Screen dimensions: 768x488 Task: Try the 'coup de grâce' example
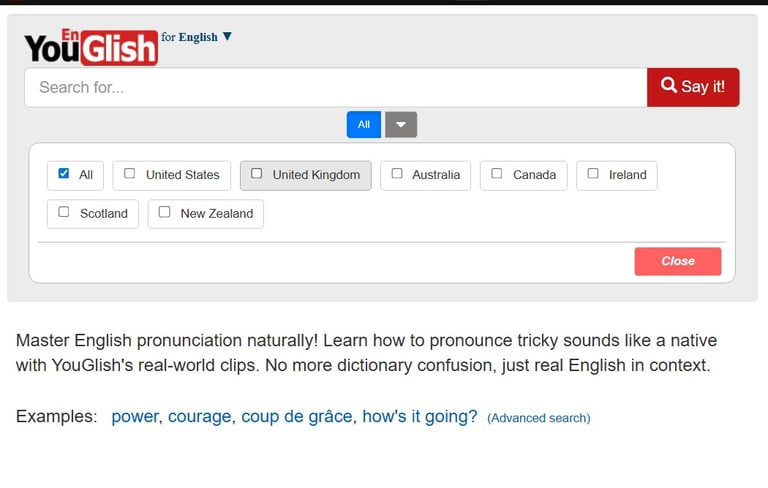click(x=297, y=416)
